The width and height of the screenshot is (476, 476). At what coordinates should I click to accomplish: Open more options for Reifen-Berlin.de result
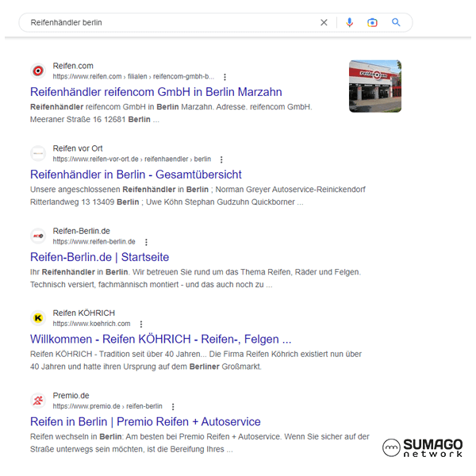(146, 242)
